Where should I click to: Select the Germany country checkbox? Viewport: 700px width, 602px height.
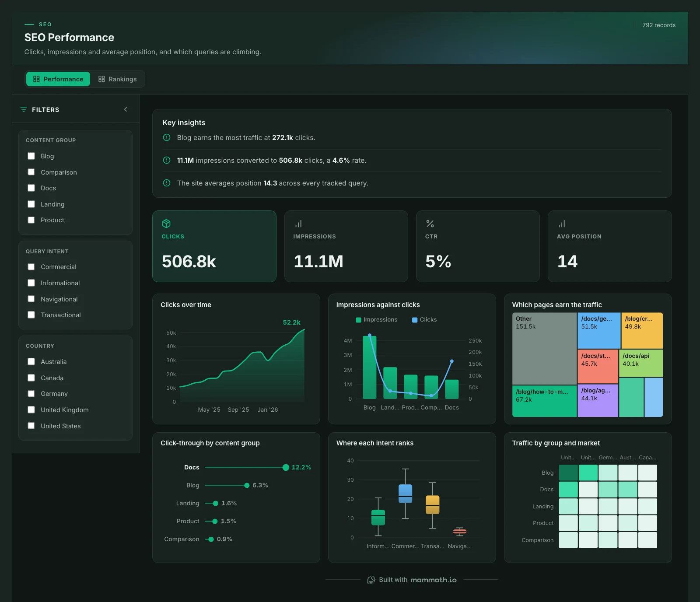pyautogui.click(x=31, y=394)
